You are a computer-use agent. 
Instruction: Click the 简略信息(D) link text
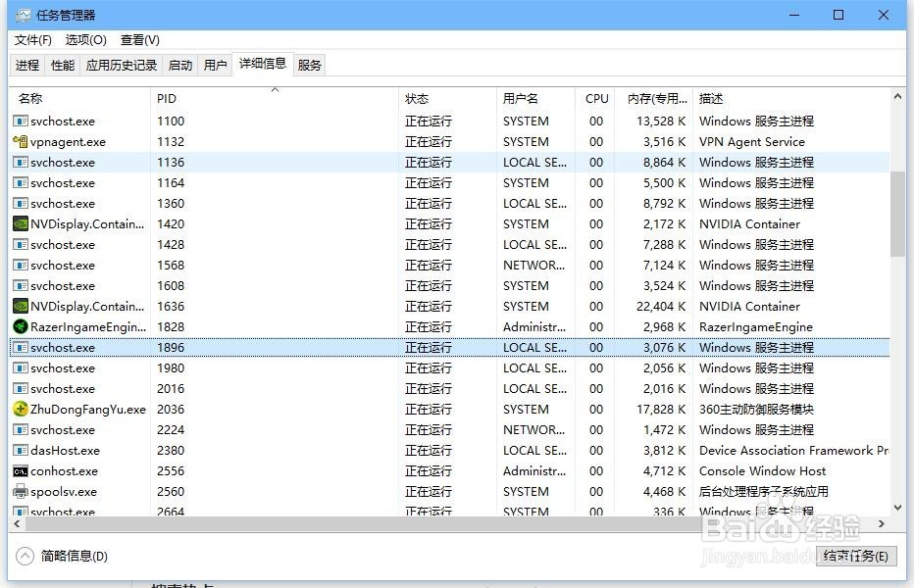[x=74, y=556]
